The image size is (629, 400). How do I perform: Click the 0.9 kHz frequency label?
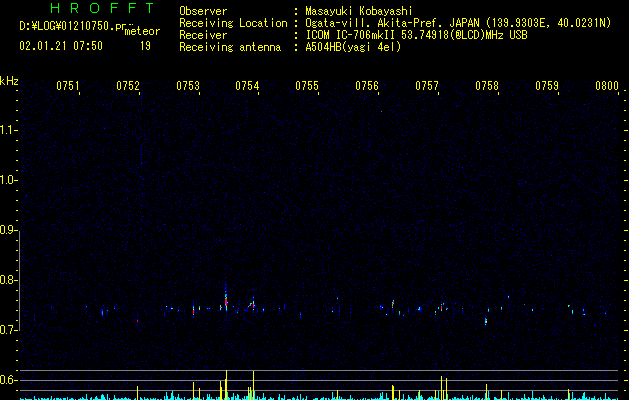click(x=9, y=230)
